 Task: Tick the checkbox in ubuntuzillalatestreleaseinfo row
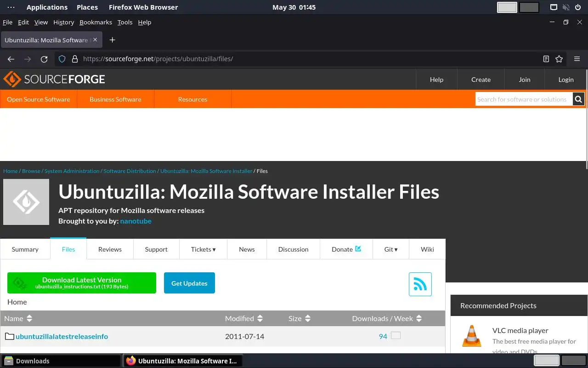coord(396,335)
